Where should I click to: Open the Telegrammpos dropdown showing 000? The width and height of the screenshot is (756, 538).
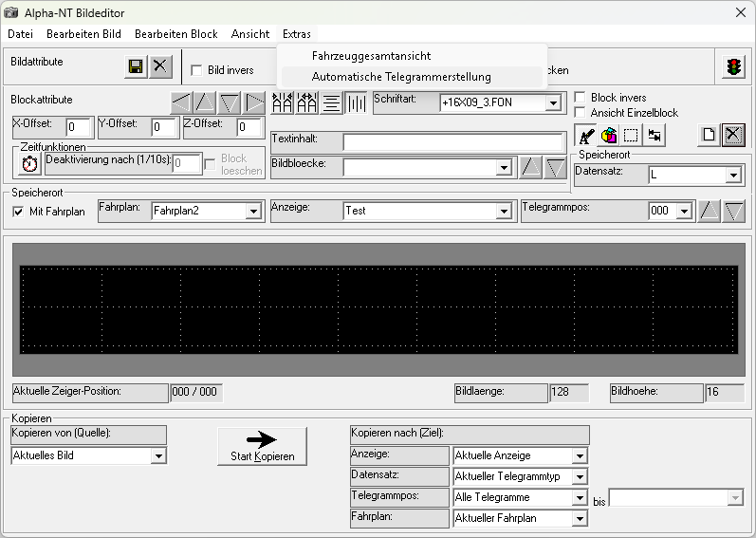point(684,212)
